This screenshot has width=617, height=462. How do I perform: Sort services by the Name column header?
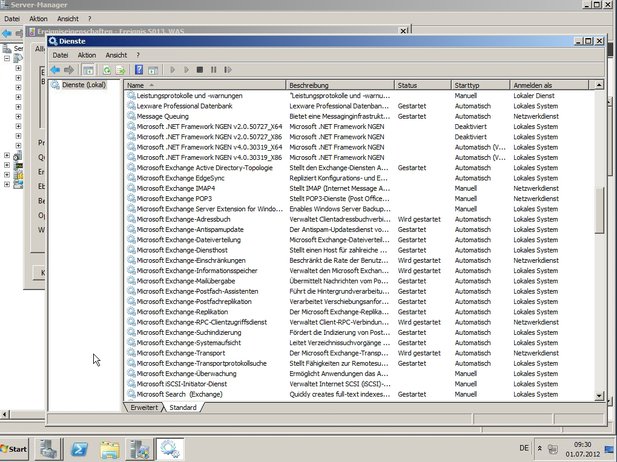[205, 85]
